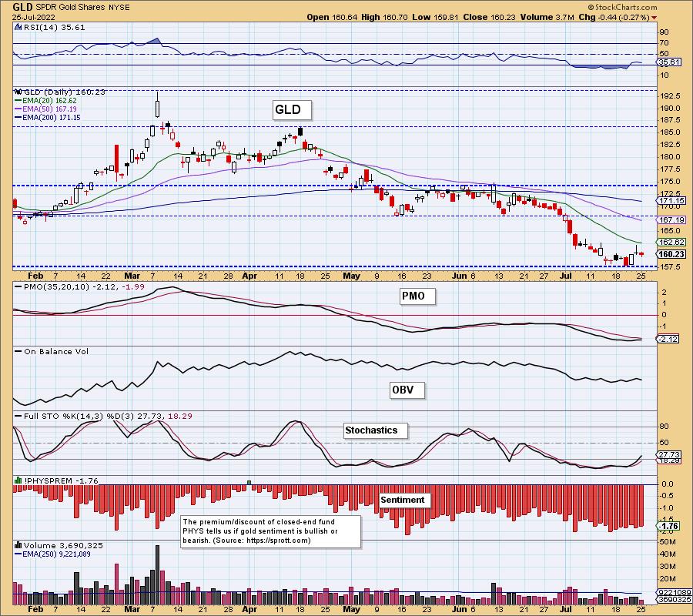Click the volume tag 3690325
Viewport: 693px width, 616px height.
[675, 600]
